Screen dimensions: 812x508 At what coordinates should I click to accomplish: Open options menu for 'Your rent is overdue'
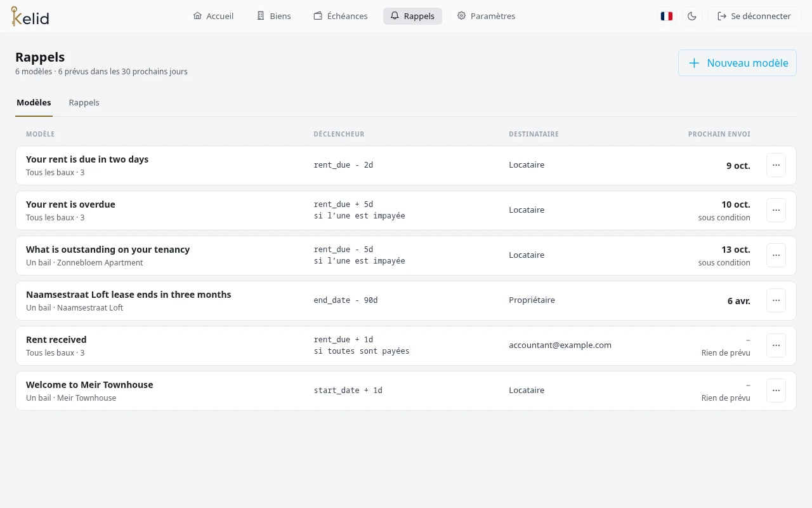776,210
